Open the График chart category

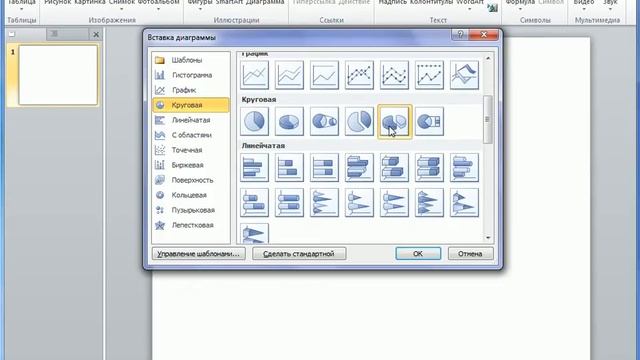point(191,90)
